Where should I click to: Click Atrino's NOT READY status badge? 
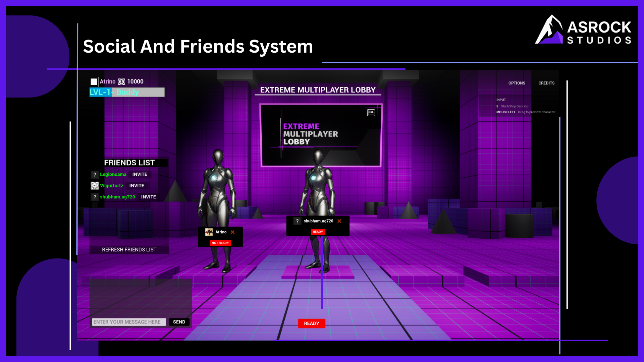click(220, 243)
